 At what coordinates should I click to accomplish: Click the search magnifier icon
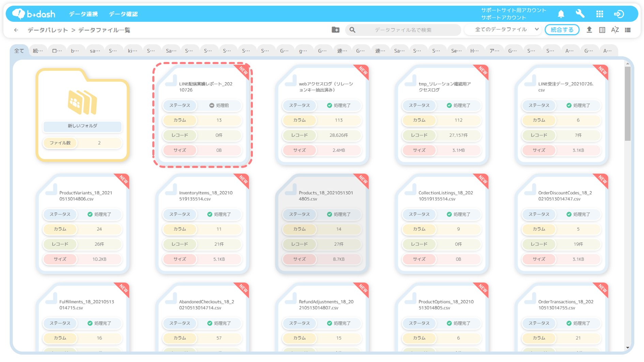click(352, 30)
